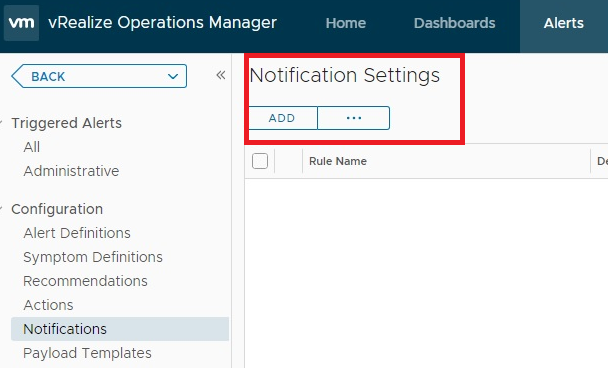Collapse the left navigation pane with double chevron

pyautogui.click(x=221, y=75)
